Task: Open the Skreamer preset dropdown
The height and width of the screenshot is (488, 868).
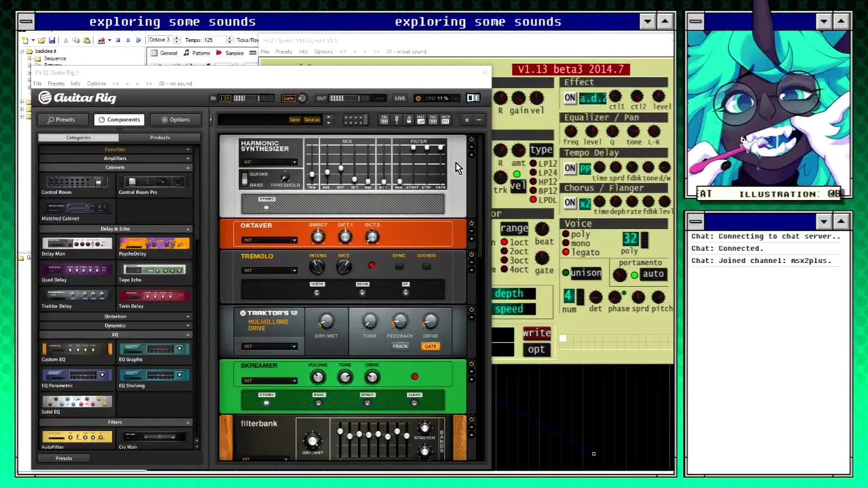Action: [x=270, y=380]
